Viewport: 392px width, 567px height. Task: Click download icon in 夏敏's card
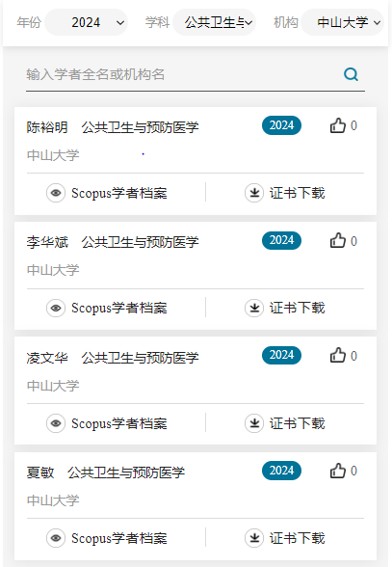pyautogui.click(x=254, y=538)
